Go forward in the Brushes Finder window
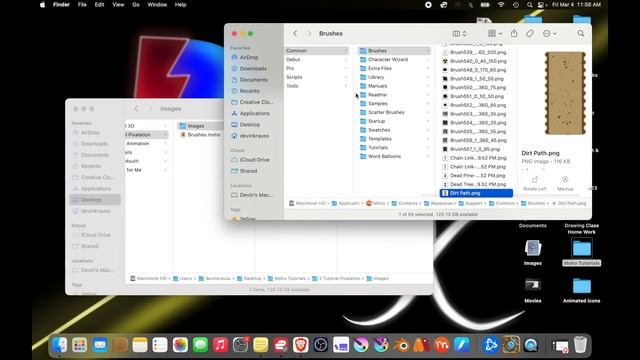 [x=309, y=33]
